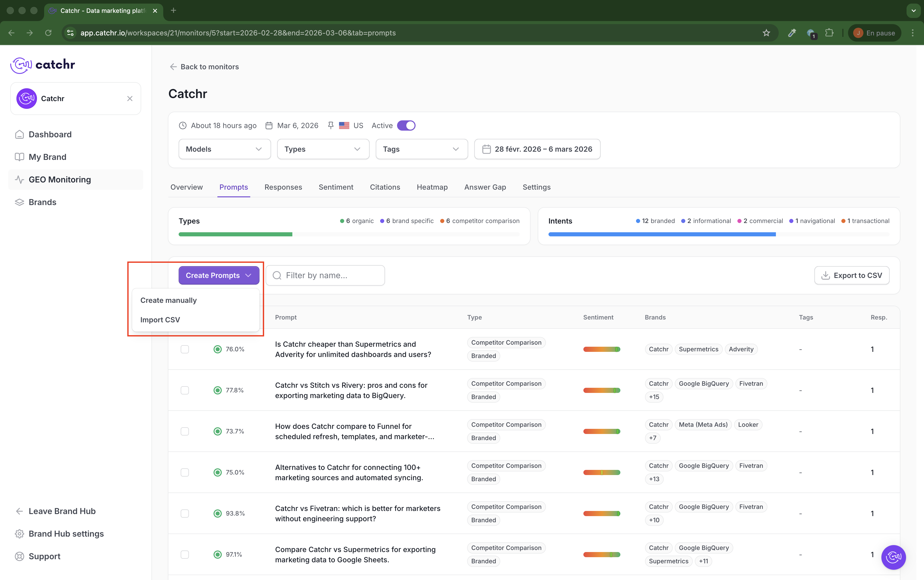This screenshot has width=924, height=580.
Task: Switch to the Answer Gap tab
Action: [x=485, y=187]
